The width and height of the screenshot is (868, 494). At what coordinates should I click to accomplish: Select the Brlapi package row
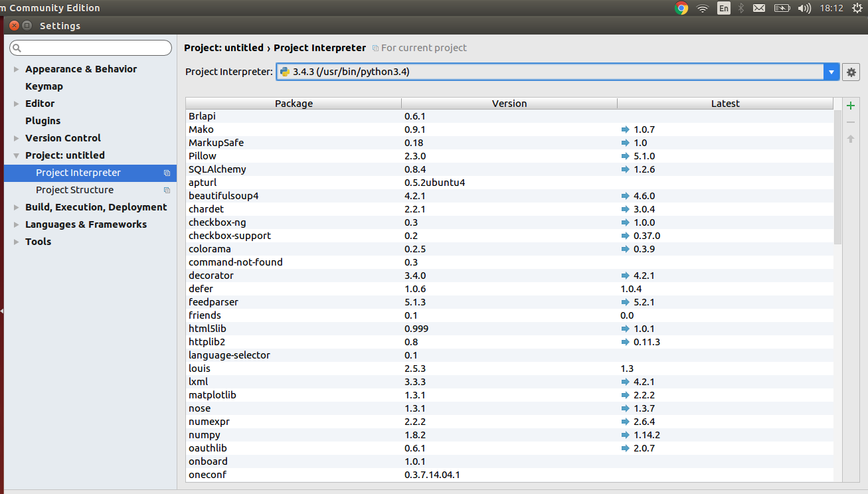click(509, 116)
